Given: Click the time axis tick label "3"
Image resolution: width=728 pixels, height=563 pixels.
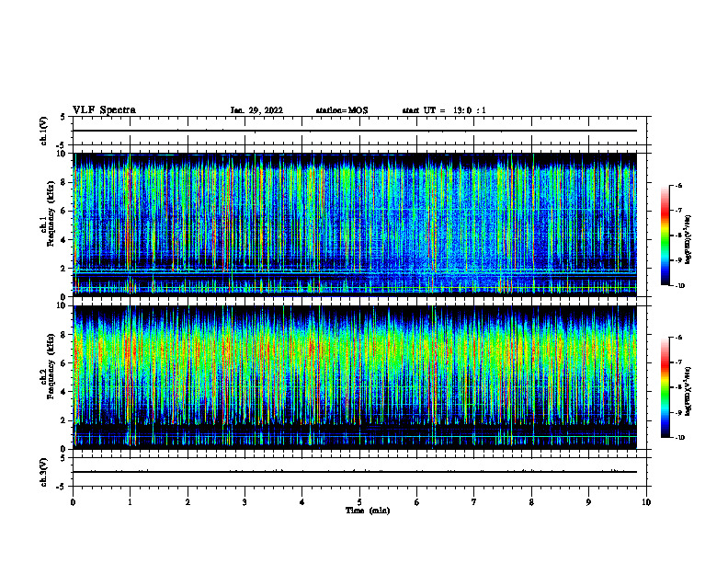Looking at the screenshot, I should click(x=245, y=502).
